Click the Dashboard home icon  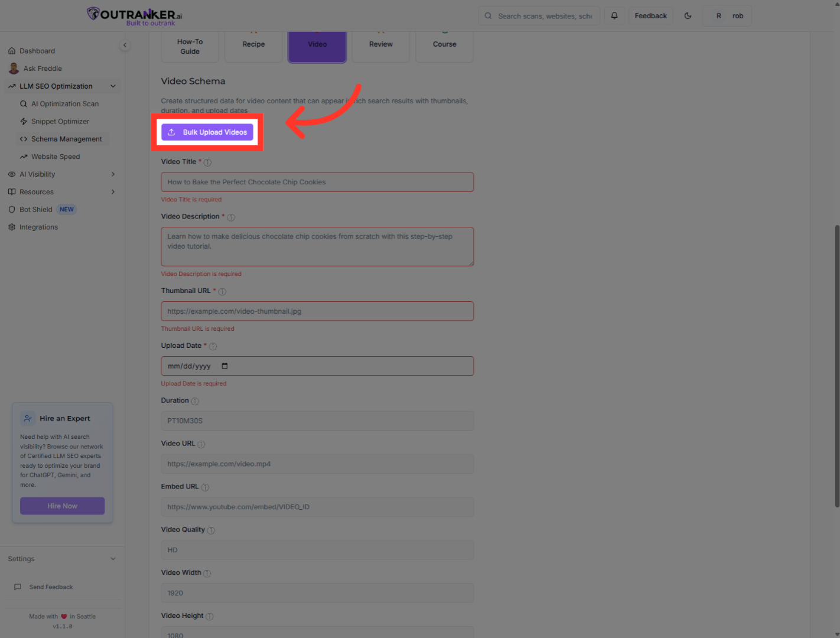click(12, 50)
